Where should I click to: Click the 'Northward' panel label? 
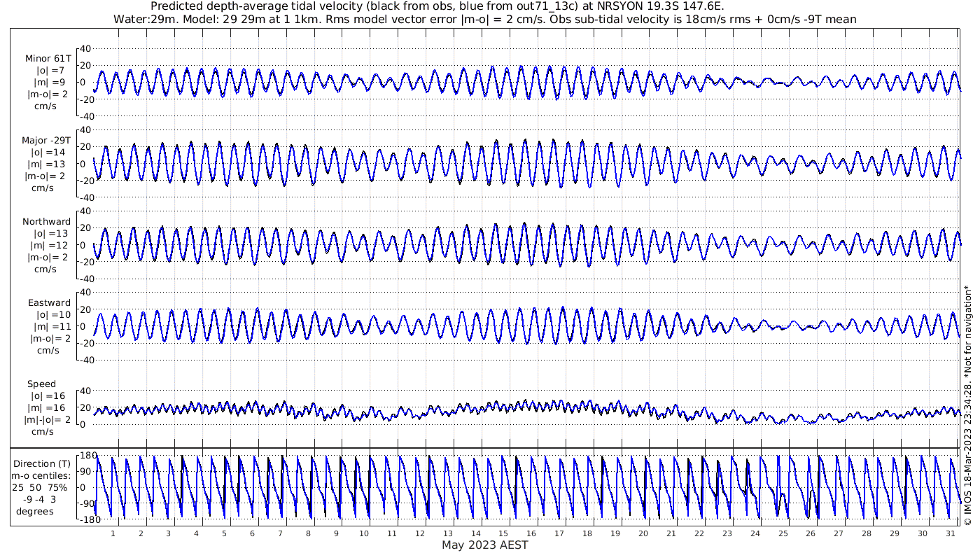pos(46,221)
